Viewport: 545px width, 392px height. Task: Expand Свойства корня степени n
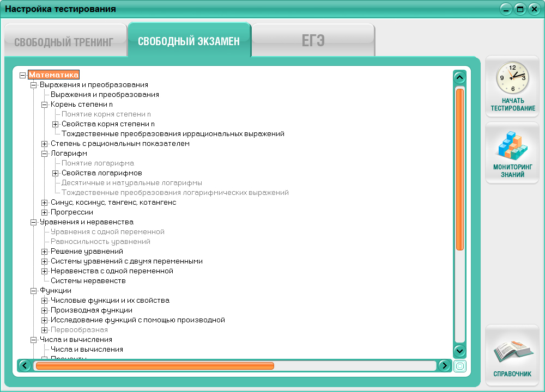pos(55,124)
